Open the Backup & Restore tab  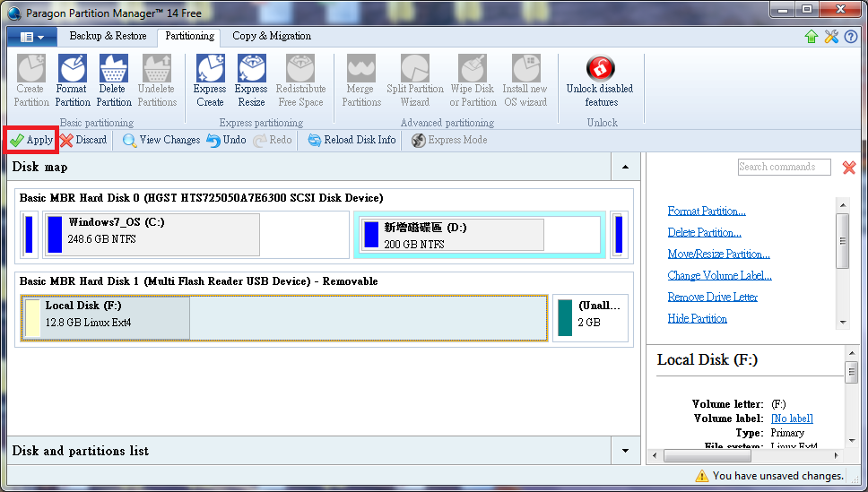pyautogui.click(x=108, y=36)
